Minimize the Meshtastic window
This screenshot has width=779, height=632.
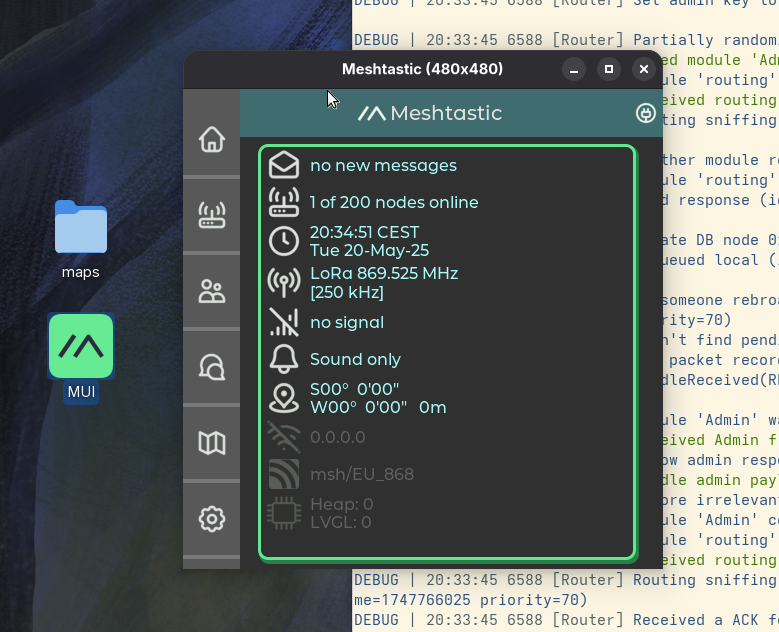click(x=574, y=69)
